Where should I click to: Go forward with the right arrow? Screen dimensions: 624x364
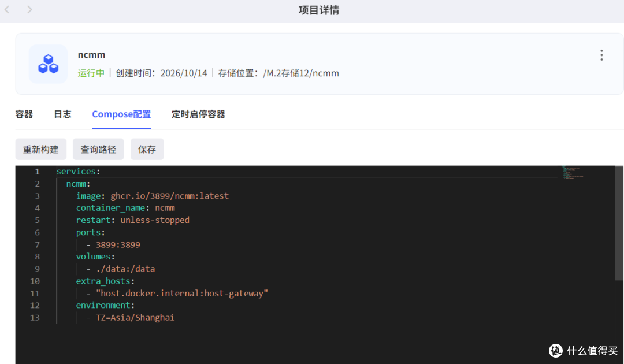(x=29, y=10)
